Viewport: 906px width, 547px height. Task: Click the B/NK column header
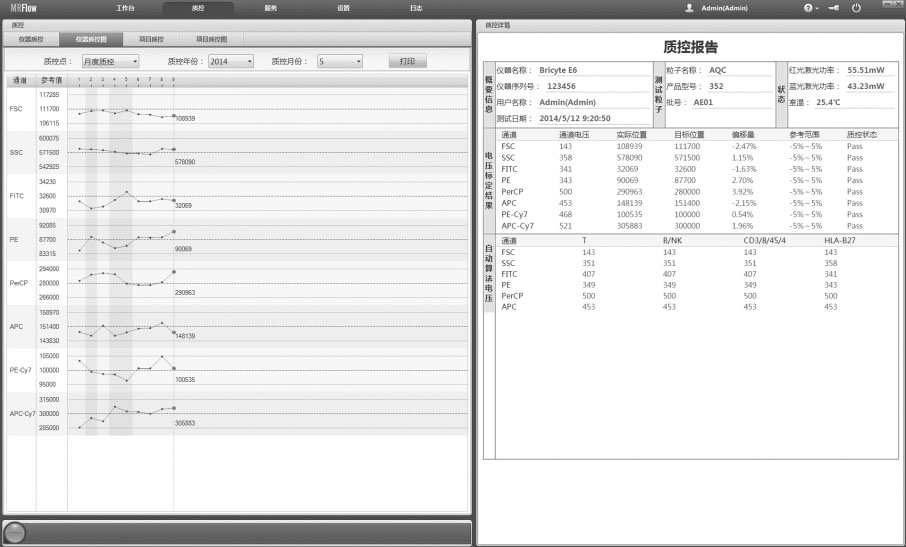(x=672, y=240)
